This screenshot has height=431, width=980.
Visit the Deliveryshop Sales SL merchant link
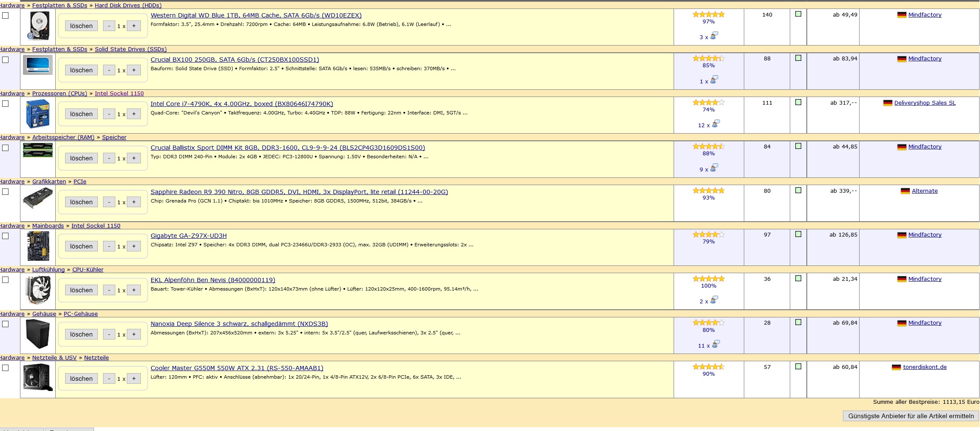point(925,103)
